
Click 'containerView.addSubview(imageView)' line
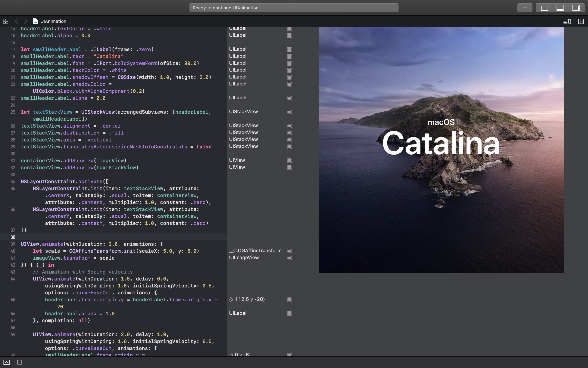pos(74,161)
